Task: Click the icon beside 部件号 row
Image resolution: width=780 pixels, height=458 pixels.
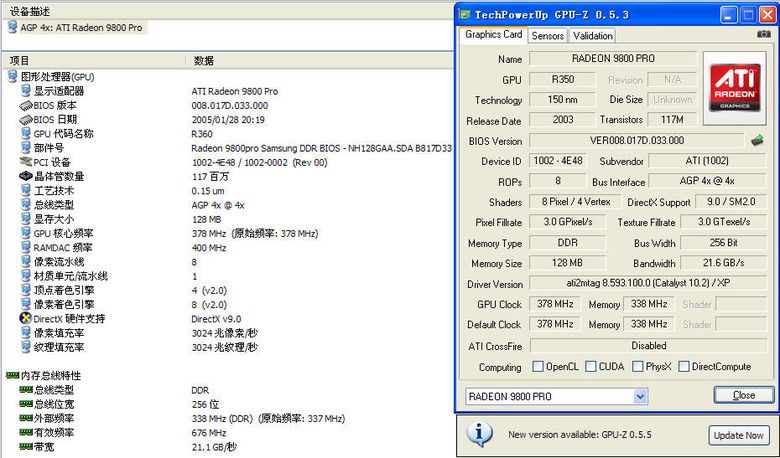Action: [26, 148]
